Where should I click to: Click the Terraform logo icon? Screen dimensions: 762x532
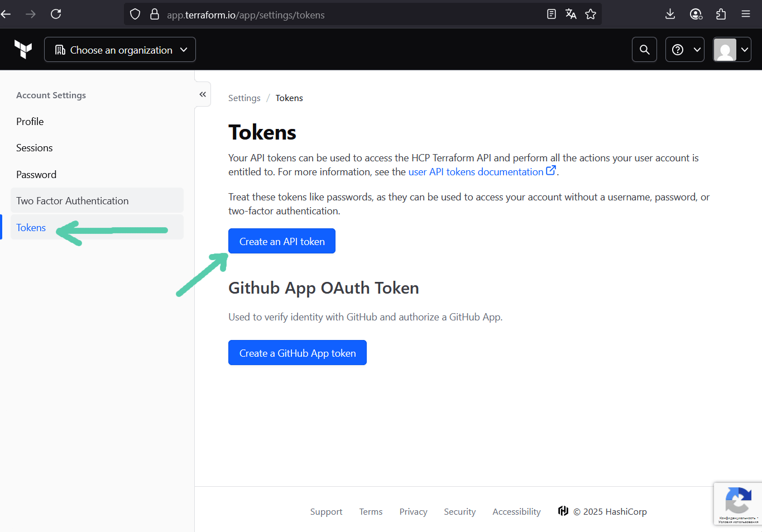point(23,50)
